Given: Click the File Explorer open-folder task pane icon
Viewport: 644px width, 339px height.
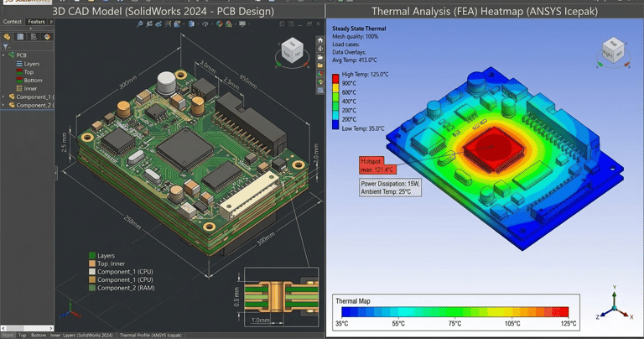Looking at the screenshot, I should tap(320, 57).
